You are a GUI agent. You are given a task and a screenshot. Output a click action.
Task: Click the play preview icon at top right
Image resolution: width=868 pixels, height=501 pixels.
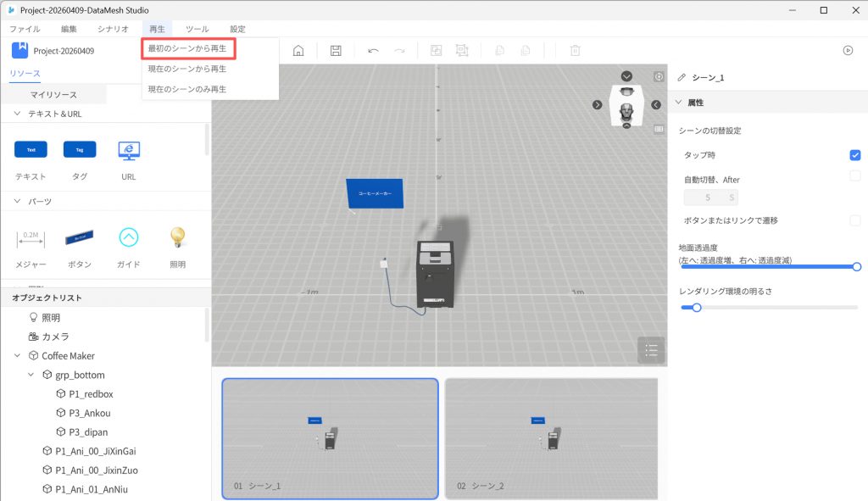coord(848,50)
